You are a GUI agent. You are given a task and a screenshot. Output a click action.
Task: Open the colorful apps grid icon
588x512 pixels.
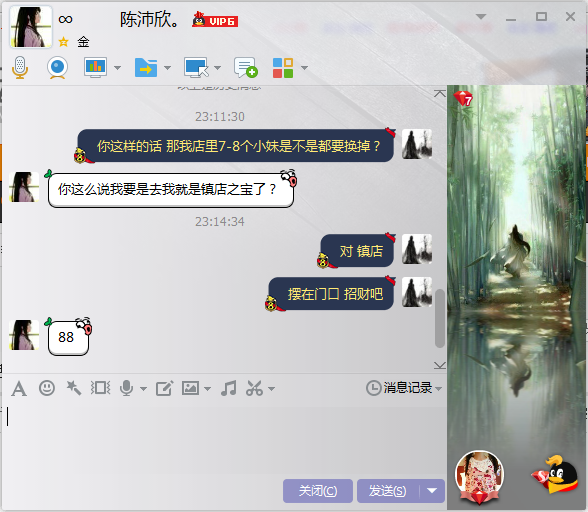coord(283,68)
